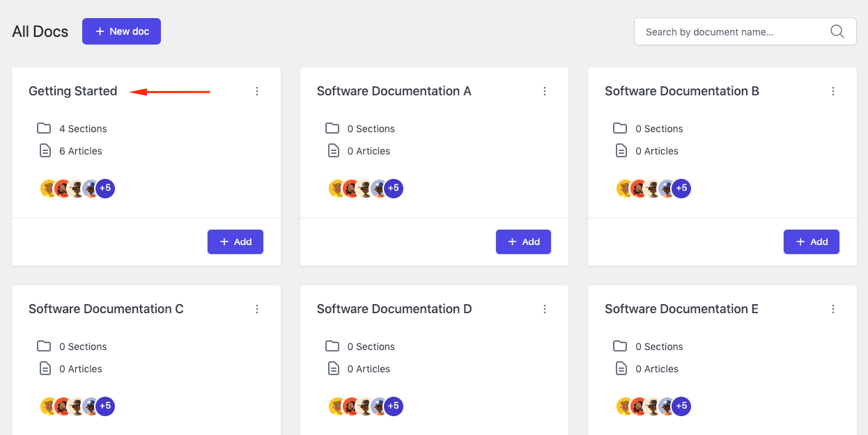868x435 pixels.
Task: Click the +5 members badge on Software Documentation E
Action: (681, 406)
